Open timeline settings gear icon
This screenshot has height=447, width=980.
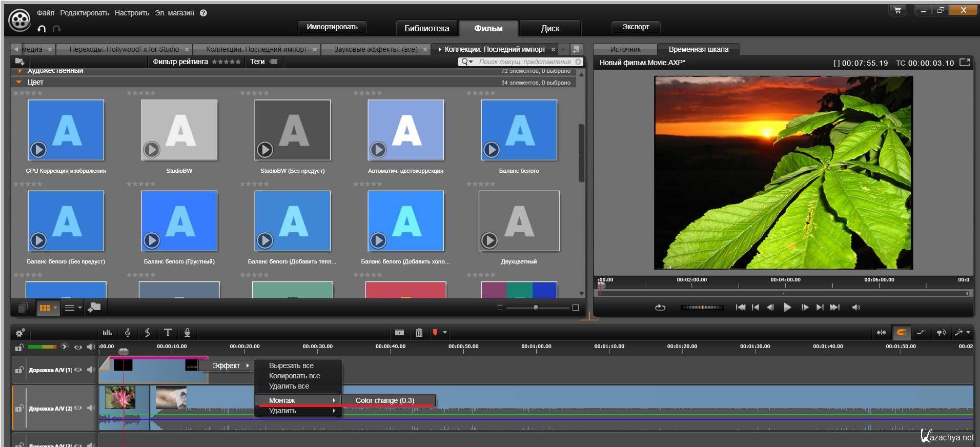pyautogui.click(x=20, y=333)
